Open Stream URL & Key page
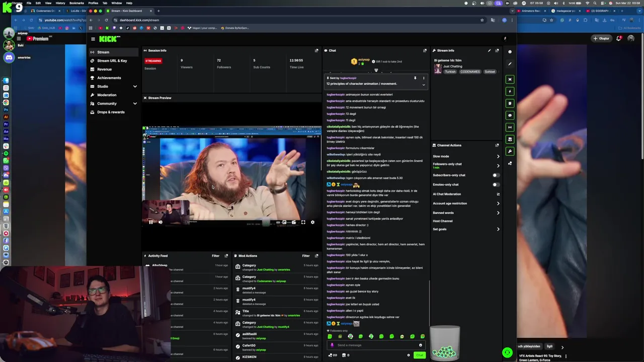Image resolution: width=644 pixels, height=362 pixels. [x=113, y=61]
